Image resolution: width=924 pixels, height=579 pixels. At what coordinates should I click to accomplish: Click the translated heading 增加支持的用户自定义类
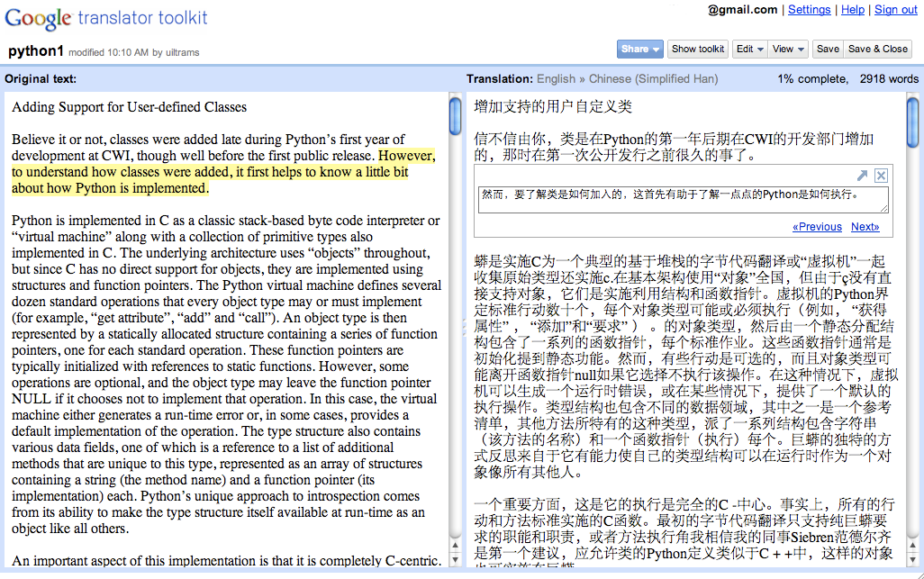tap(553, 106)
